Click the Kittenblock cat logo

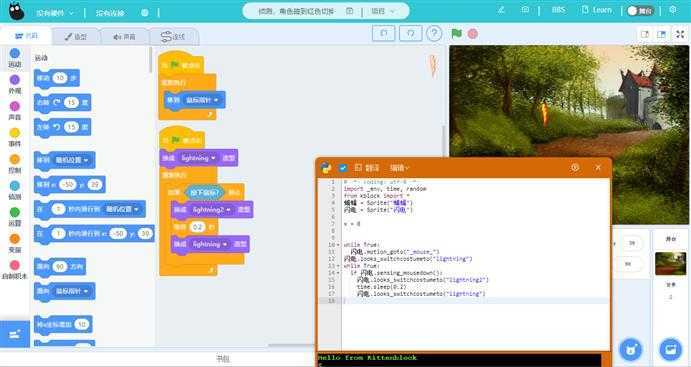[x=16, y=11]
